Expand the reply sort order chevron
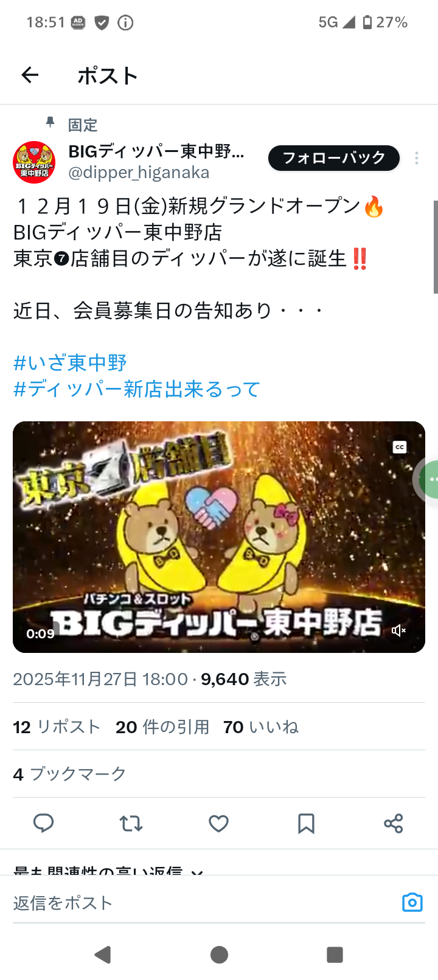 point(196,871)
